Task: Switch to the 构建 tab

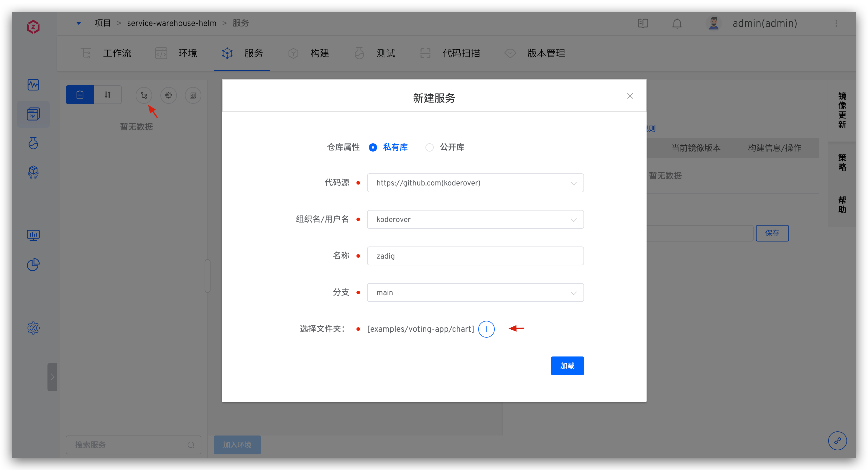Action: (x=309, y=53)
